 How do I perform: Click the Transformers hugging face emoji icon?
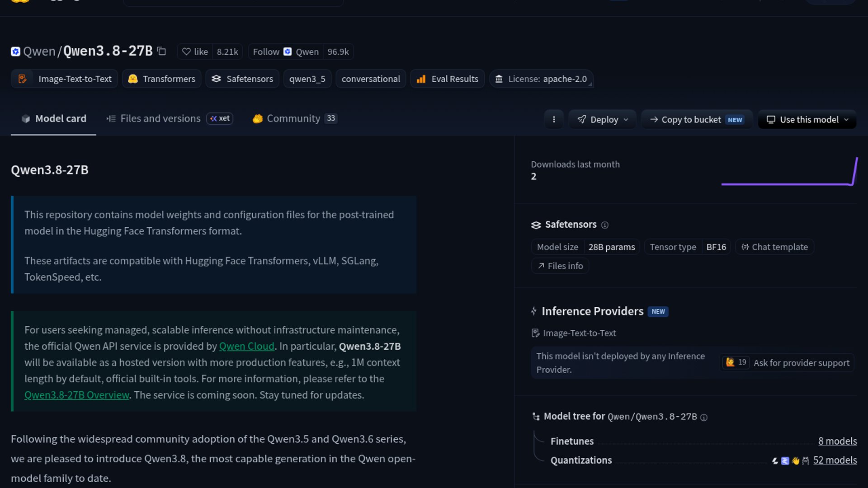coord(132,79)
